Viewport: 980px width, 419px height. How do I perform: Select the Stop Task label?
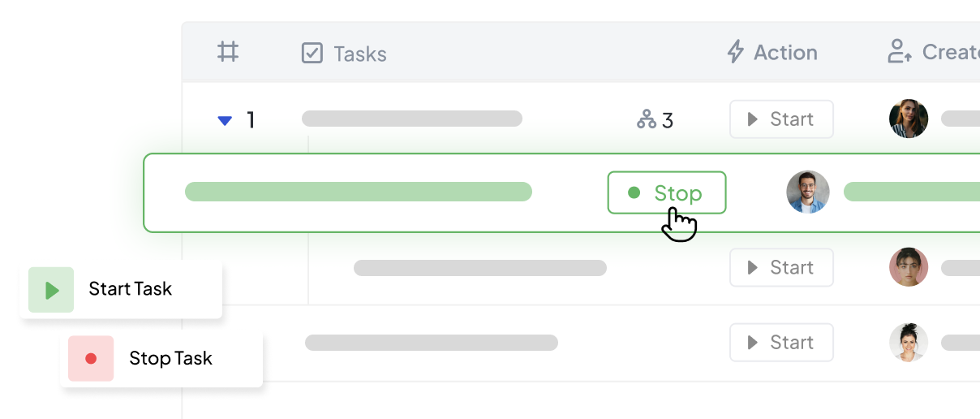170,358
